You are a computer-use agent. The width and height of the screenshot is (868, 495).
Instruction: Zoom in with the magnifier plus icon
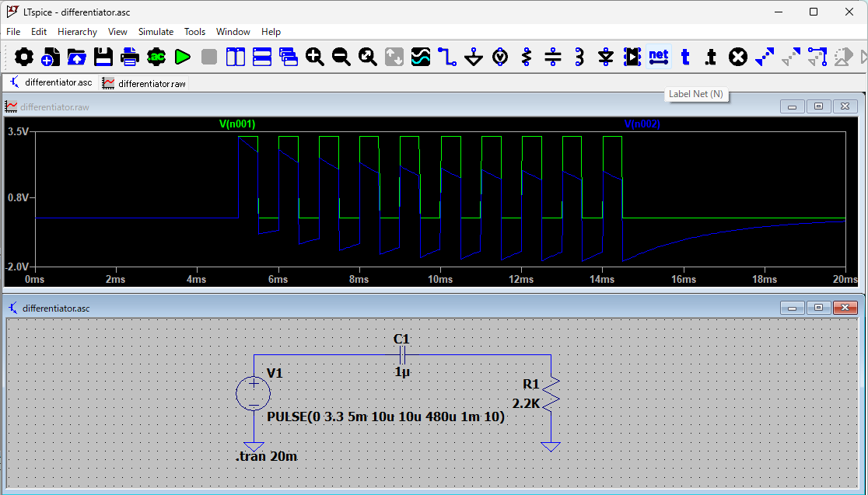[315, 57]
